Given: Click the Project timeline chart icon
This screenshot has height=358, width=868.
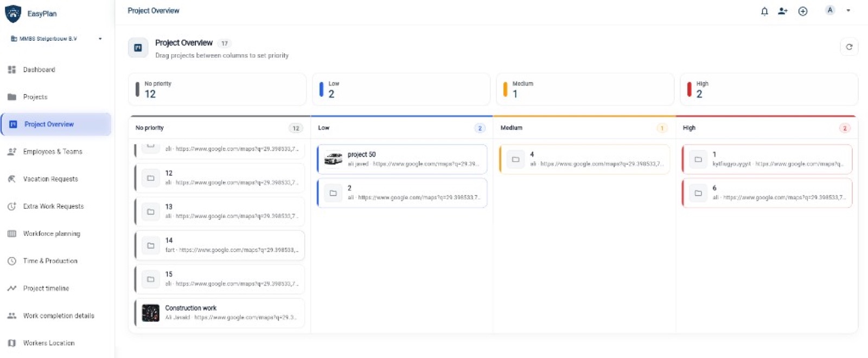Looking at the screenshot, I should pyautogui.click(x=12, y=288).
